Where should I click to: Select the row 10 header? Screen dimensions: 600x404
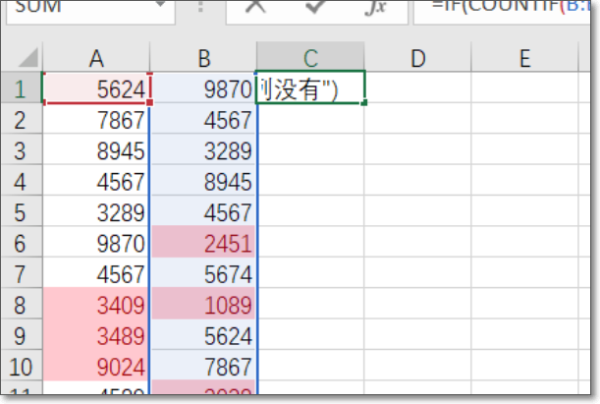point(21,364)
